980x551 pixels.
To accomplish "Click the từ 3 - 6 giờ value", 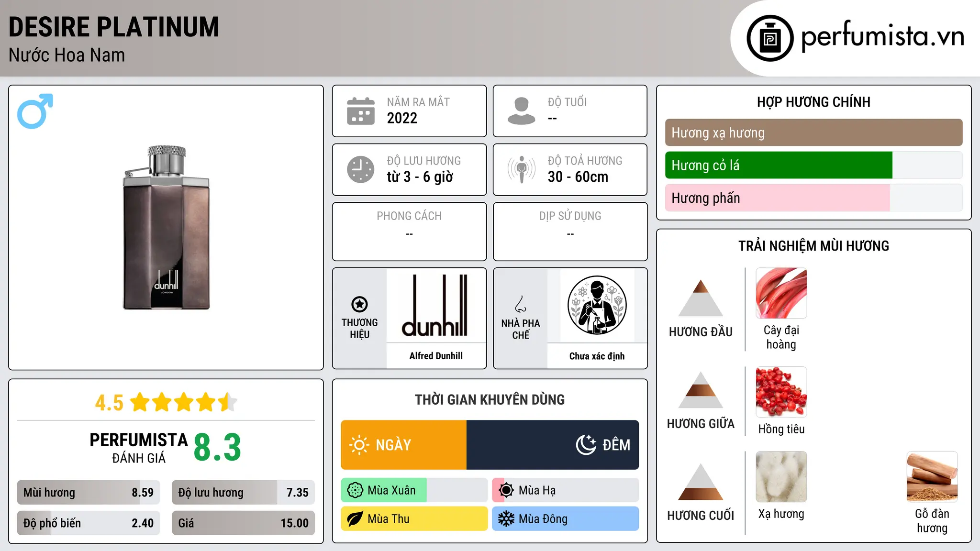I will tap(420, 177).
